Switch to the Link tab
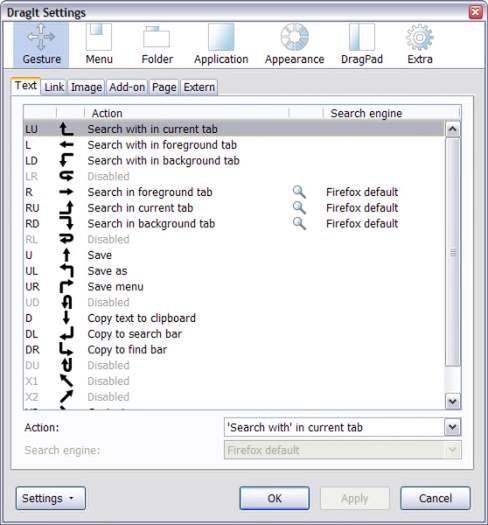 pyautogui.click(x=54, y=87)
